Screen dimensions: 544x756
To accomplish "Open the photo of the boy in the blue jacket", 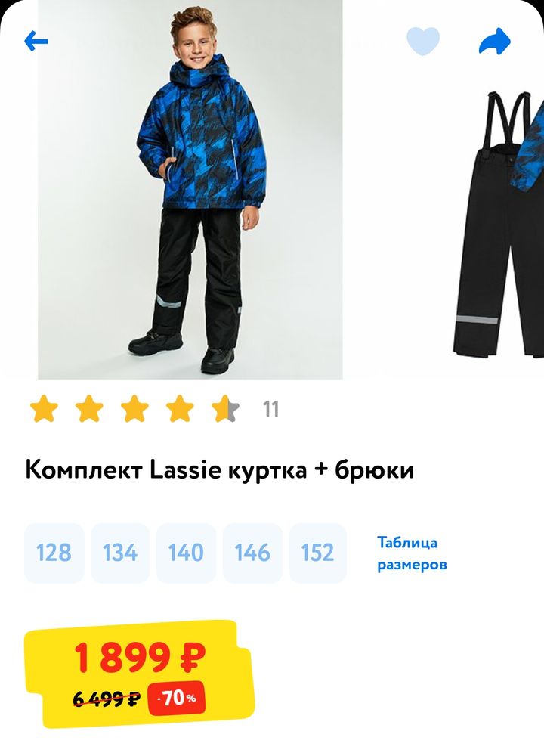I will 190,190.
